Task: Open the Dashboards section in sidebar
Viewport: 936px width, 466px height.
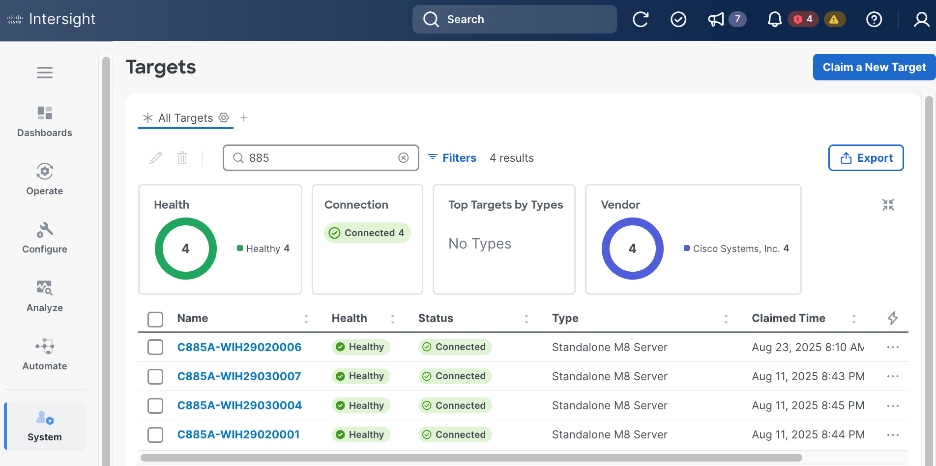Action: click(x=45, y=121)
